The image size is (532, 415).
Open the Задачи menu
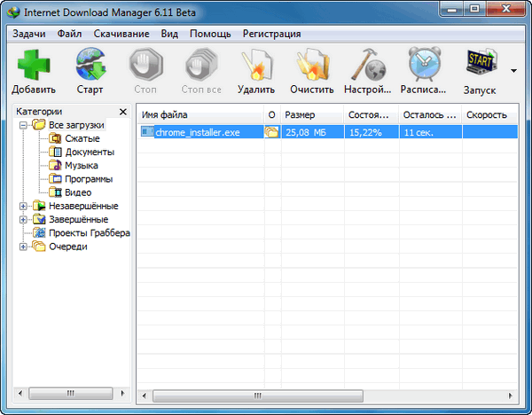point(29,34)
